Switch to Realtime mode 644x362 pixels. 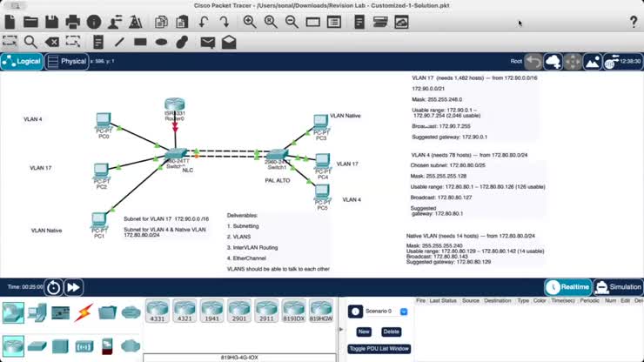point(568,287)
